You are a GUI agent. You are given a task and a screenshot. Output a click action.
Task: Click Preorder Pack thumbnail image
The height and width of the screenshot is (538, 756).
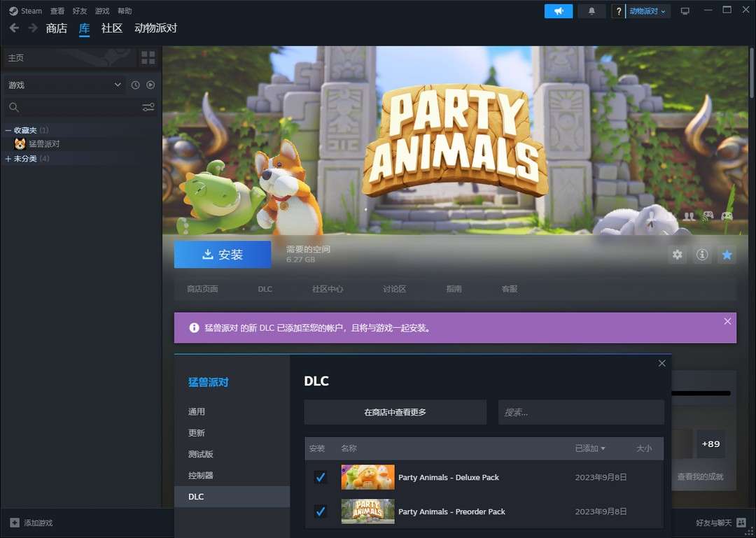[367, 511]
